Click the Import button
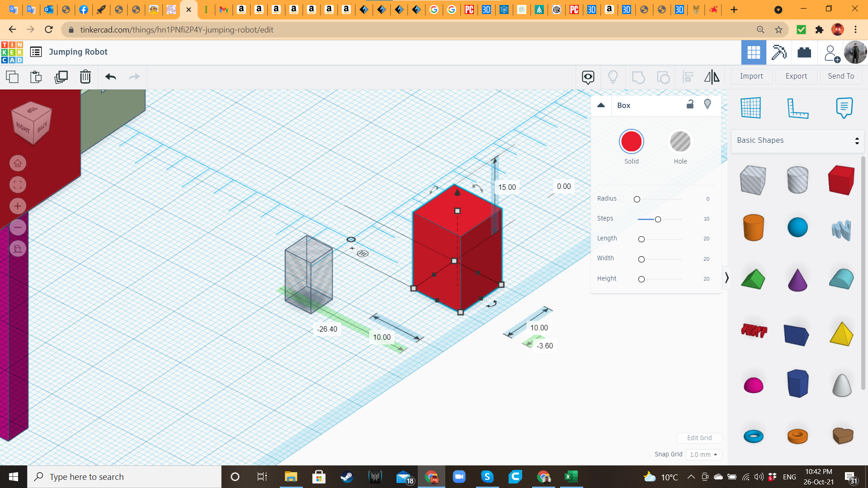868x488 pixels. coord(751,76)
